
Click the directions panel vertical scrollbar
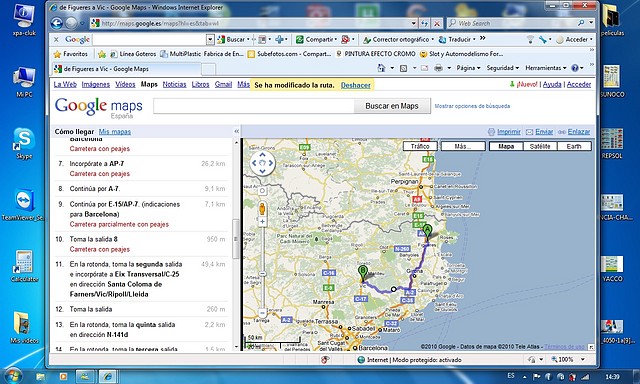click(236, 245)
